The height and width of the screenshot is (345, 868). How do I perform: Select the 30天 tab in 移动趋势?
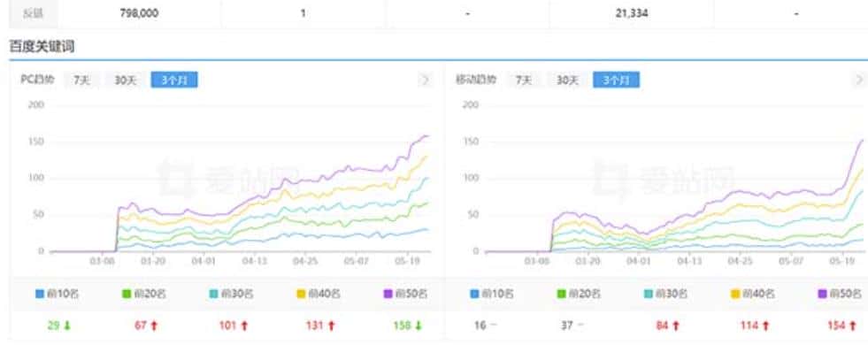click(x=567, y=80)
